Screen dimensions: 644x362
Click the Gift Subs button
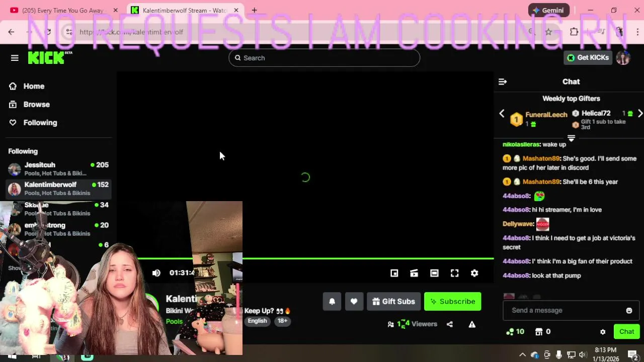click(x=393, y=301)
